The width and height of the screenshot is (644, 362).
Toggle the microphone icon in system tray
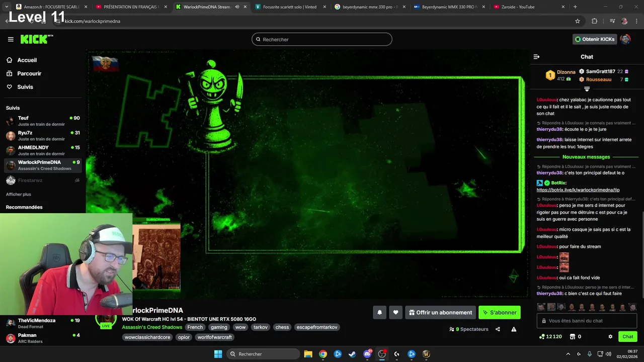(590, 354)
